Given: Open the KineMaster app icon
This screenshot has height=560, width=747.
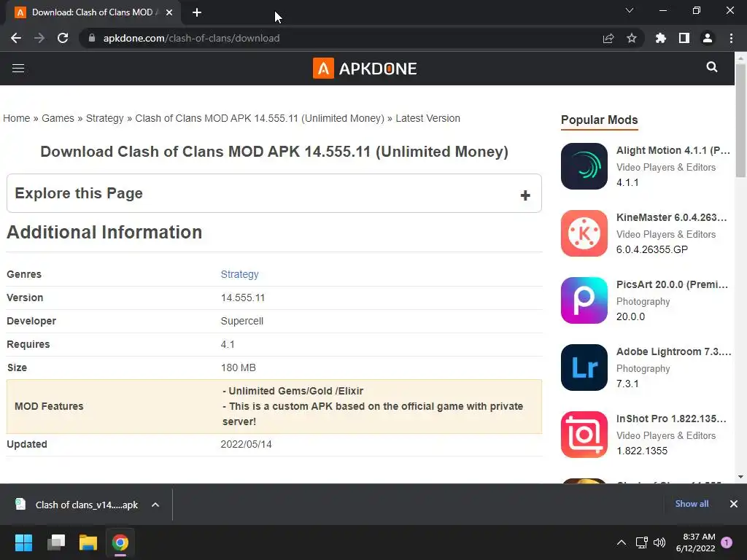Looking at the screenshot, I should pos(584,233).
